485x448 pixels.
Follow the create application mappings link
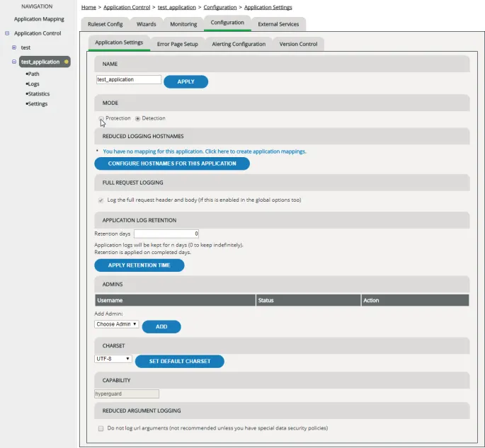[x=205, y=151]
